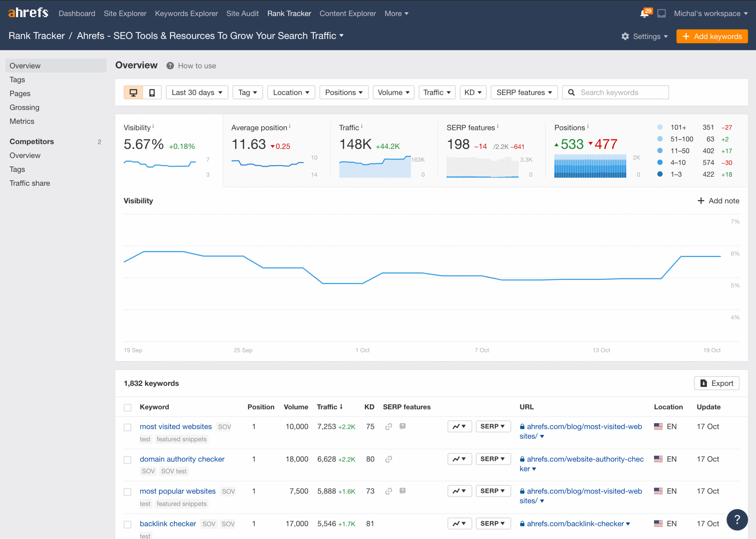The image size is (756, 539).
Task: Click the screen icon beside notifications
Action: [x=661, y=14]
